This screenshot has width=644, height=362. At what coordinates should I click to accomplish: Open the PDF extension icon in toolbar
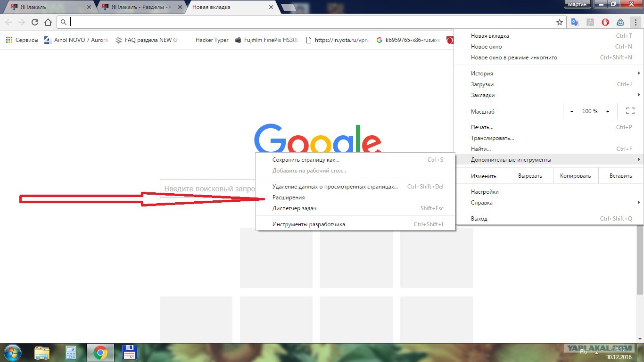590,22
